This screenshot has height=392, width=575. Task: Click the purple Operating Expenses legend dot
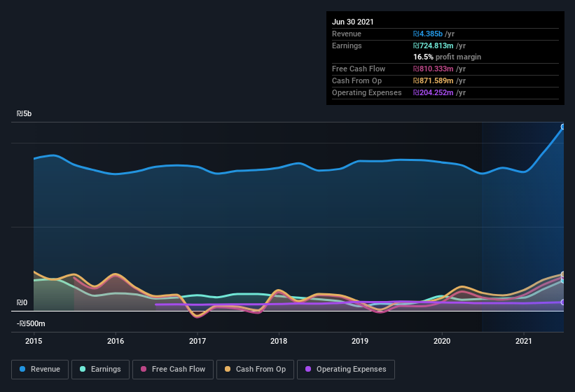point(308,369)
